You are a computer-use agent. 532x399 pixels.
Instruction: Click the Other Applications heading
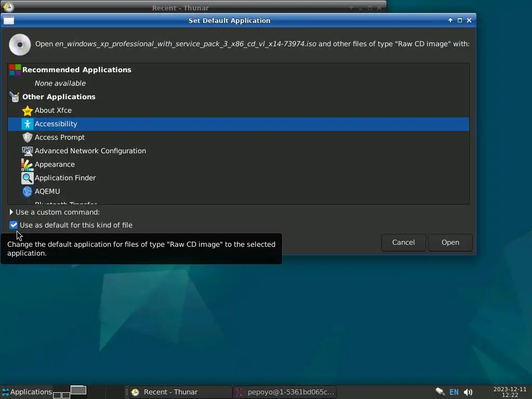click(x=59, y=97)
